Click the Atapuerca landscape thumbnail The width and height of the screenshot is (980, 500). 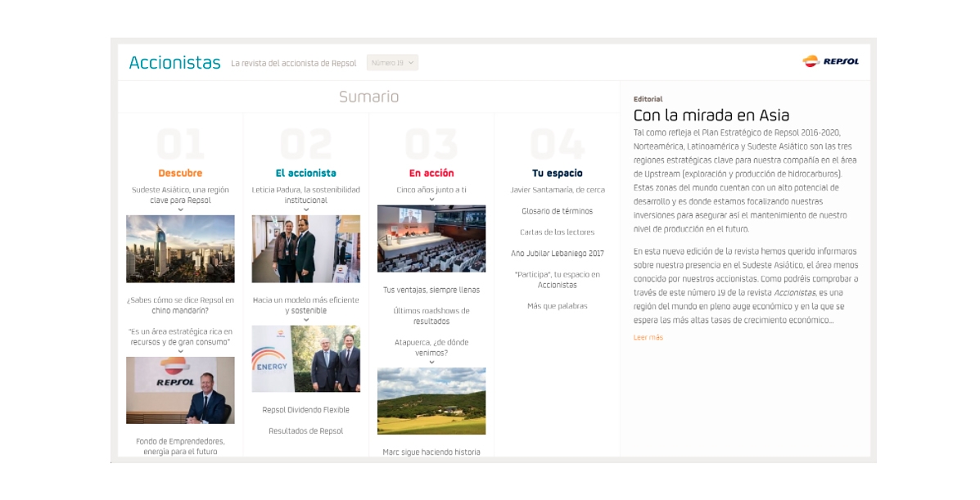[x=431, y=401]
